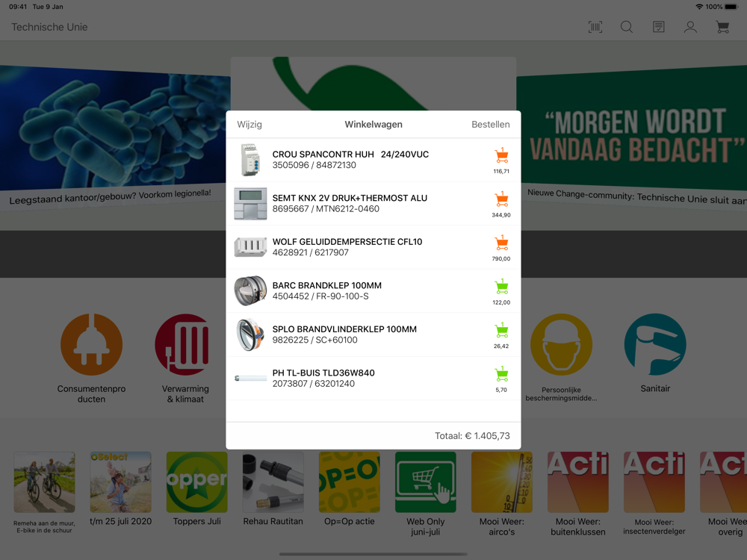Select BARC BRANDKLEP product thumbnail
747x560 pixels.
[x=250, y=291]
